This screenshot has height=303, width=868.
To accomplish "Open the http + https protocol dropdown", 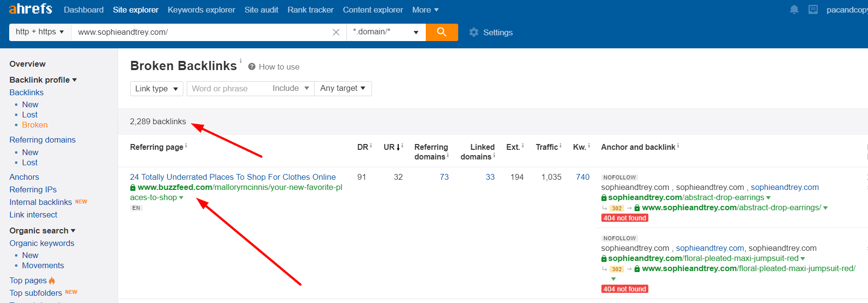I will click(40, 32).
